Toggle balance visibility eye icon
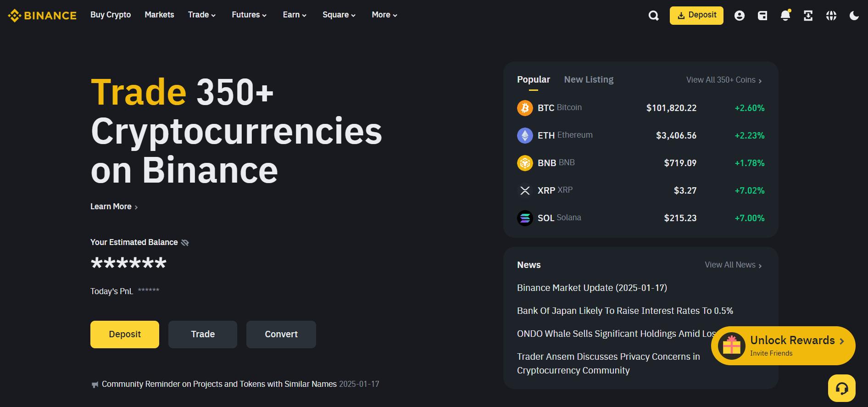This screenshot has height=407, width=868. [x=185, y=243]
